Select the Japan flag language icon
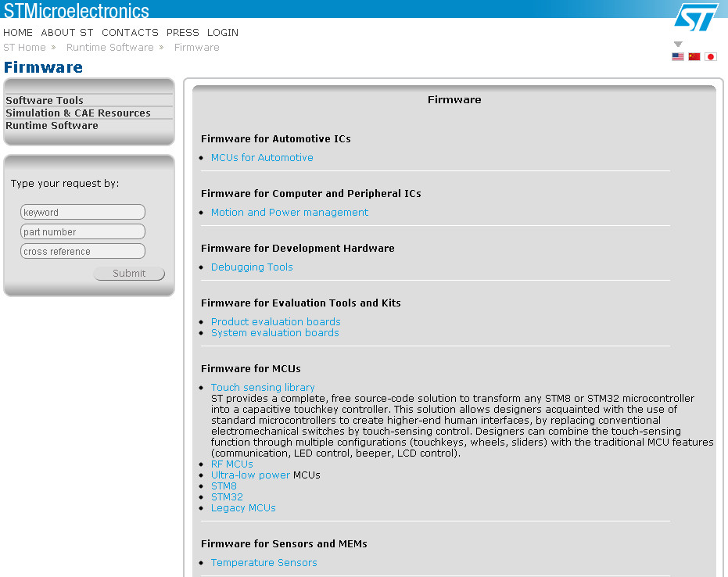 click(x=710, y=56)
